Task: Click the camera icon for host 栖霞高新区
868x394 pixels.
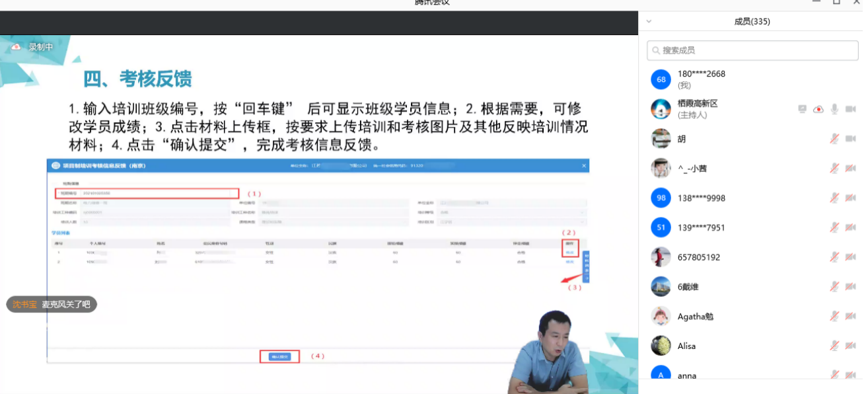Action: point(851,109)
